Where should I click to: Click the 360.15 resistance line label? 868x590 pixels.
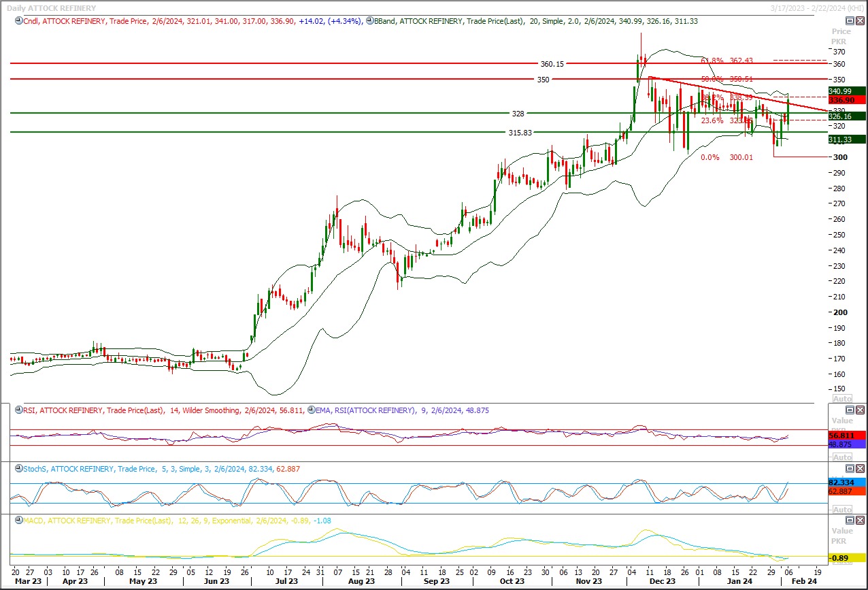552,64
